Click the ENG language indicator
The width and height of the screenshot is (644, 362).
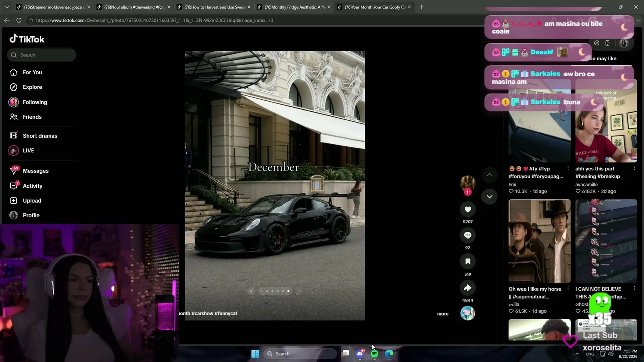(590, 354)
